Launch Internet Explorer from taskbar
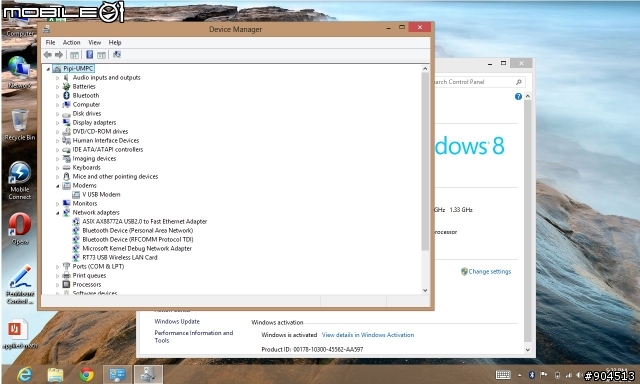This screenshot has width=640, height=384. click(x=24, y=374)
